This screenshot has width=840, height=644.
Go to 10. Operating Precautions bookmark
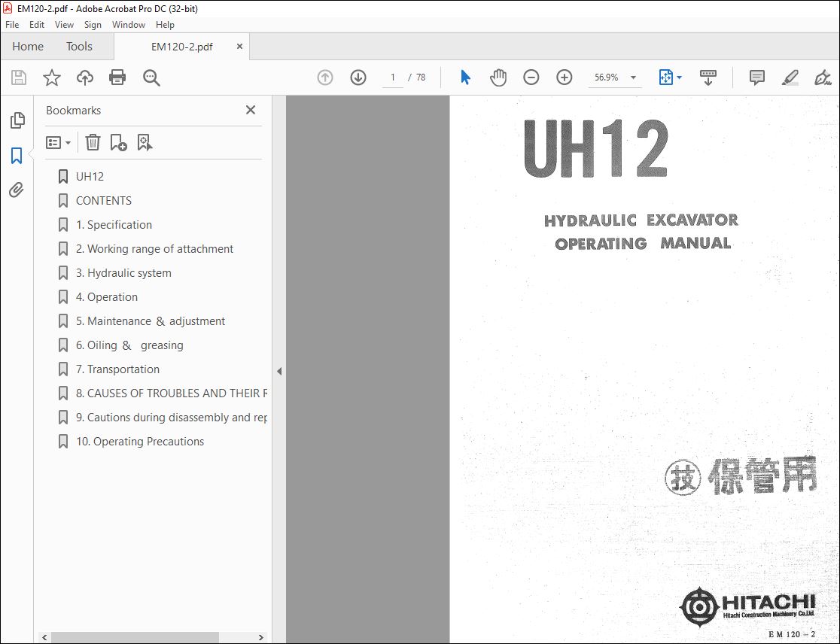click(x=140, y=442)
